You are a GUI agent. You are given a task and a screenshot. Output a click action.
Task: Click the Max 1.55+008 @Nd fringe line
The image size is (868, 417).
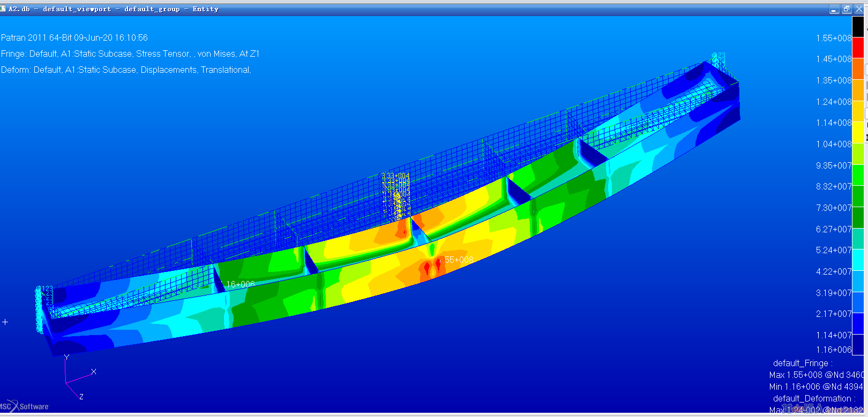tap(817, 375)
